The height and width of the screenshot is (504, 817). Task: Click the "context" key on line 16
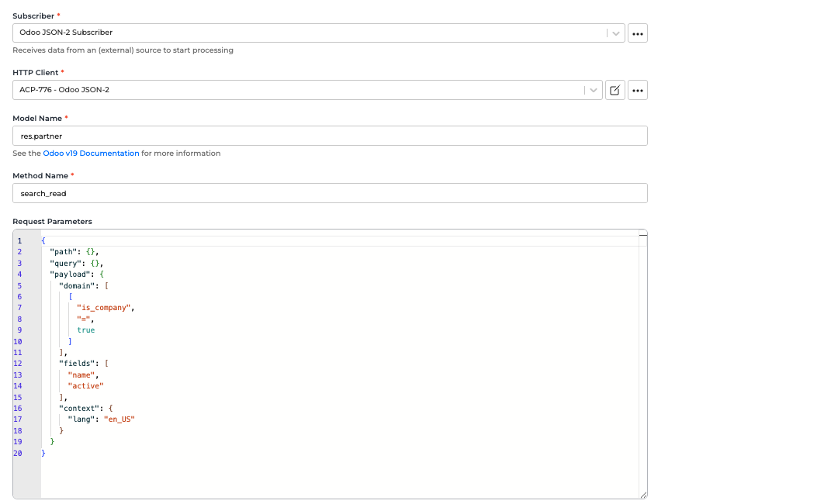pyautogui.click(x=82, y=408)
